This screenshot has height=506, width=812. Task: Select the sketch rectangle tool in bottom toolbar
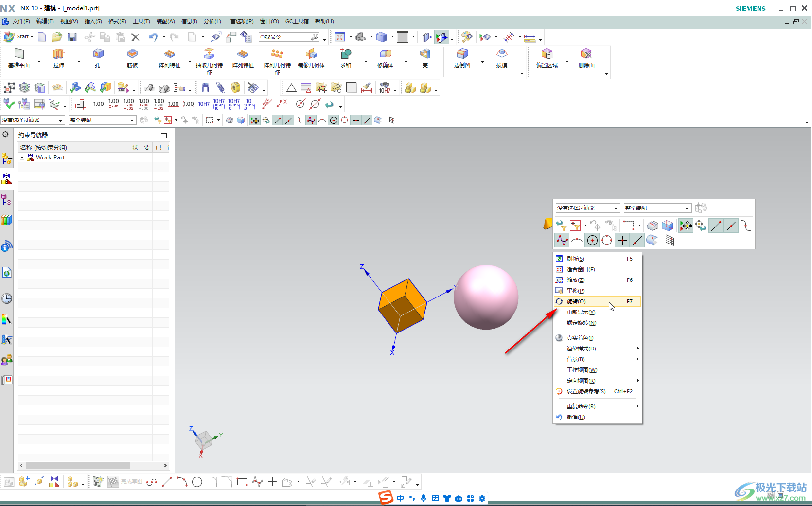[x=242, y=482]
